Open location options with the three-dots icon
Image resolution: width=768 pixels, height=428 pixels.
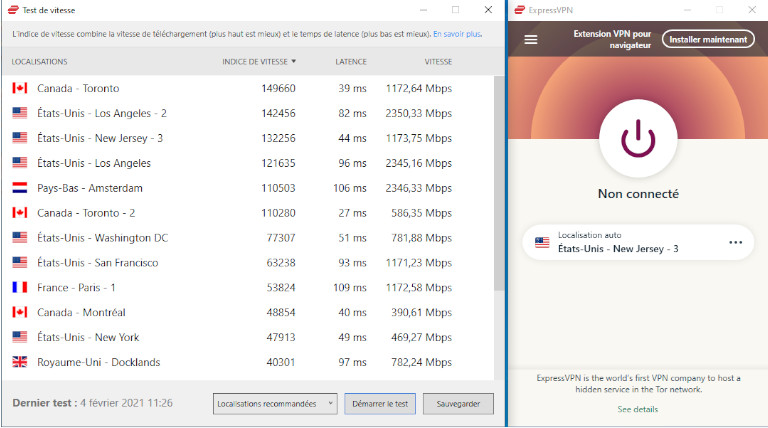pos(736,242)
